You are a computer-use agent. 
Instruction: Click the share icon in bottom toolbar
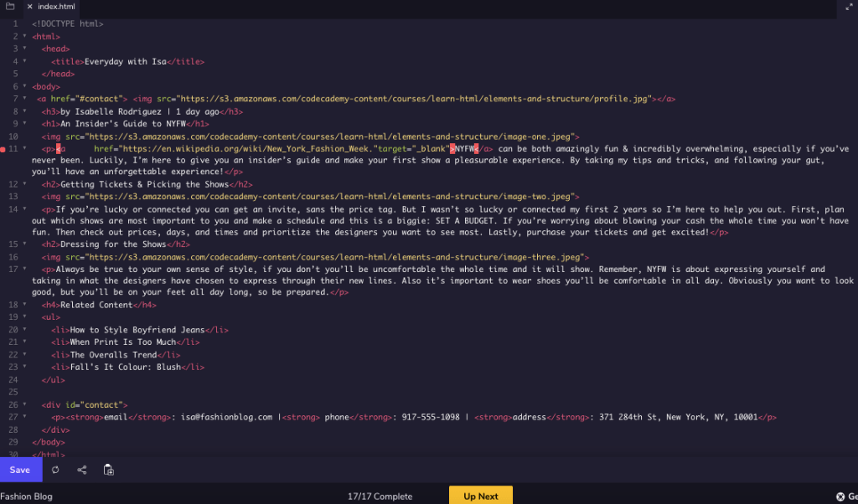[81, 471]
